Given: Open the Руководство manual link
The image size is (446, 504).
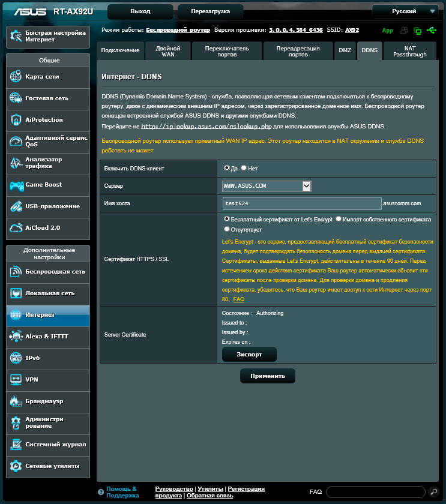Looking at the screenshot, I should pyautogui.click(x=174, y=488).
